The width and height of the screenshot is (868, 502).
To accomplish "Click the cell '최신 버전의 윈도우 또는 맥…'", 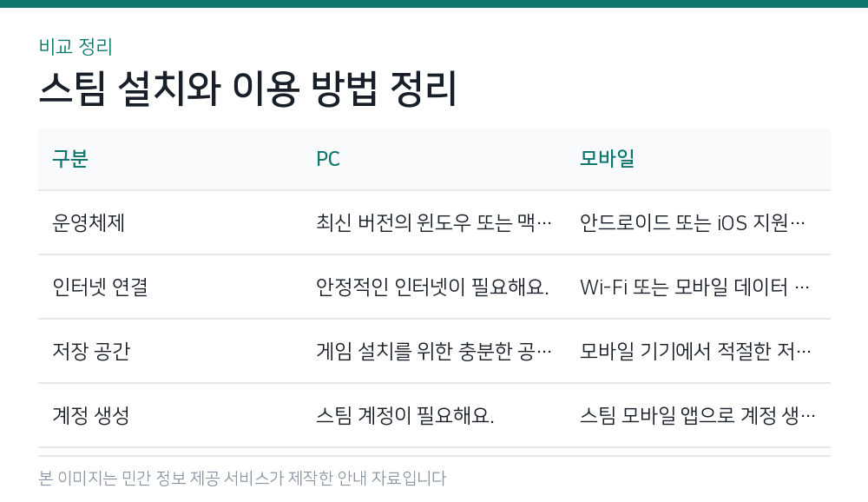I will pos(433,222).
